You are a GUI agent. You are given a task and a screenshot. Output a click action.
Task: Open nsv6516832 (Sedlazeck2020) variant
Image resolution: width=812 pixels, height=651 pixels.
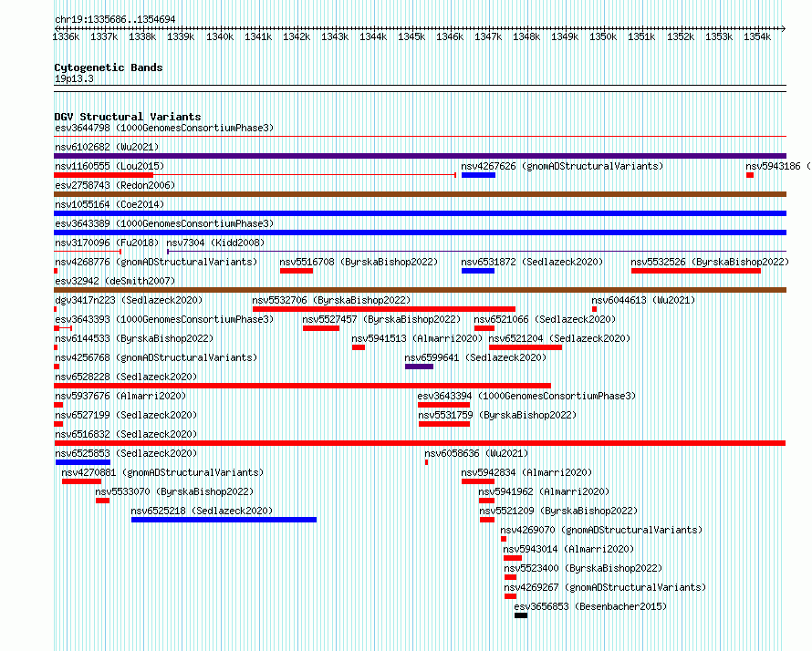point(126,434)
